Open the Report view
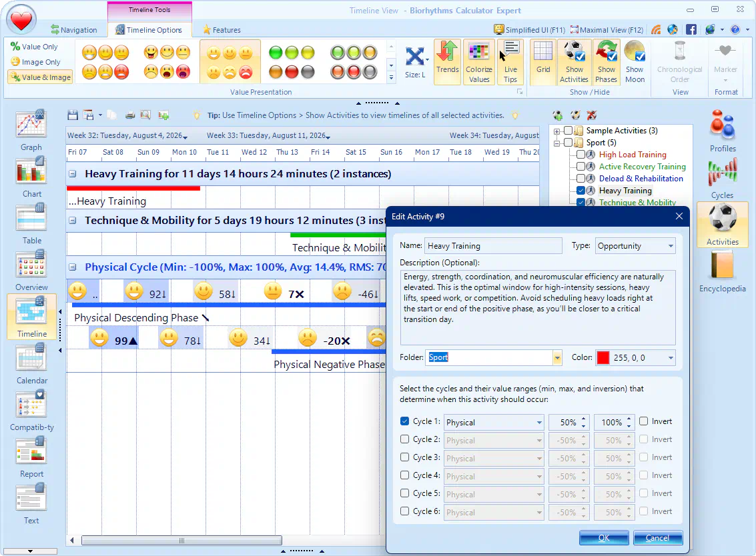This screenshot has width=756, height=556. tap(31, 458)
